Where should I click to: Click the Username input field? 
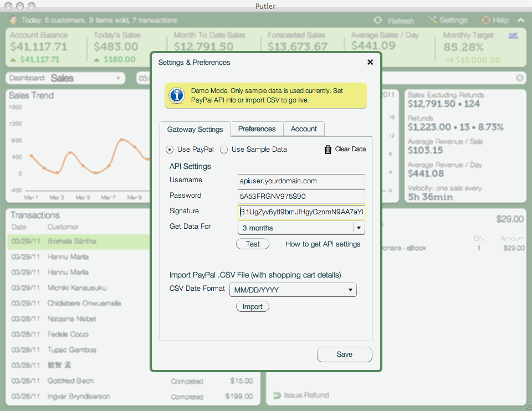pyautogui.click(x=301, y=181)
